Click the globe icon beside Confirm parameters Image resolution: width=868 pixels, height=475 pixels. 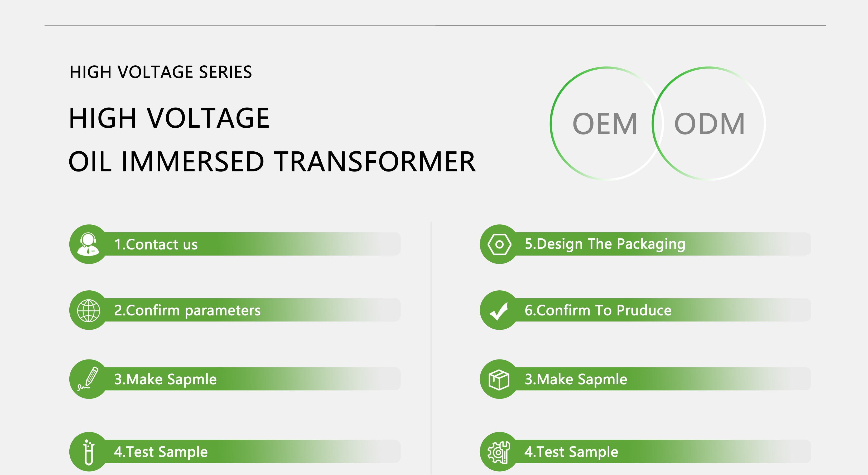[x=89, y=310]
